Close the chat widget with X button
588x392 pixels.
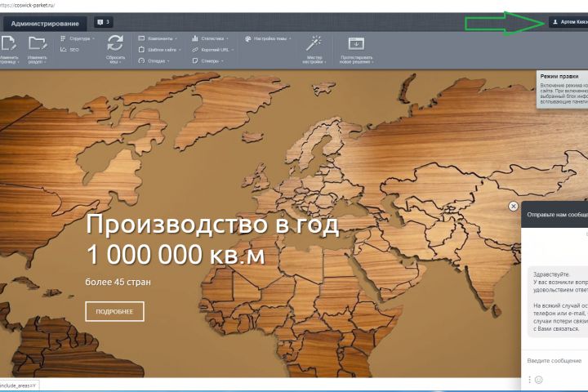point(513,207)
